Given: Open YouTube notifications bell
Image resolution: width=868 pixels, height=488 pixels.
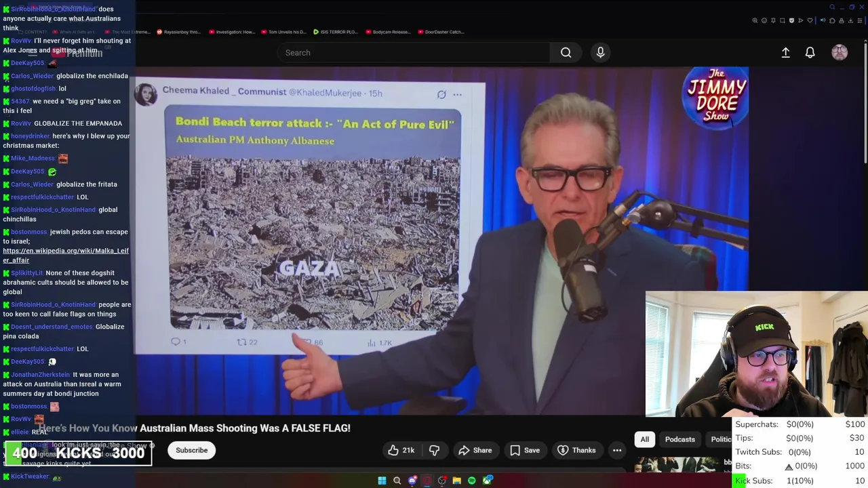Looking at the screenshot, I should click(x=810, y=53).
